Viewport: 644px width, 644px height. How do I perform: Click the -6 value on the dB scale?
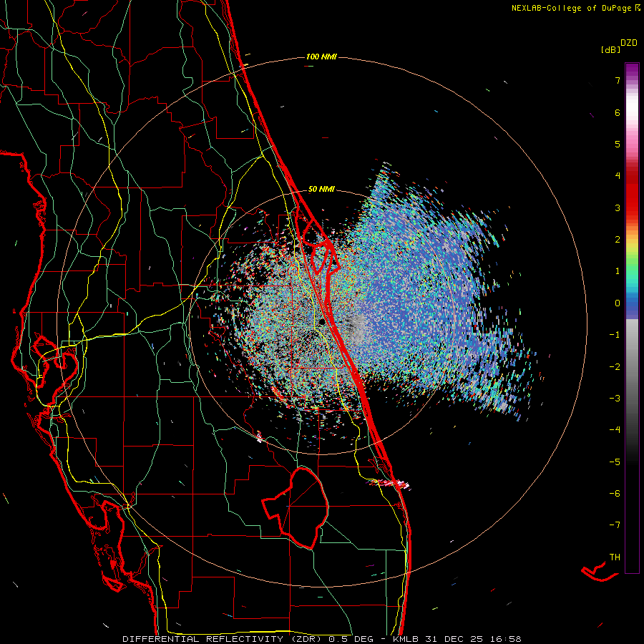click(615, 494)
